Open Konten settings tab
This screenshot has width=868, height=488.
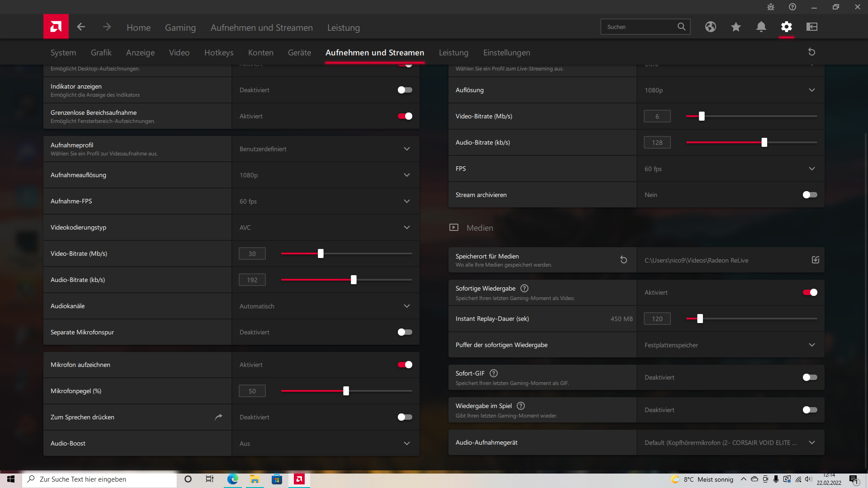(x=261, y=52)
